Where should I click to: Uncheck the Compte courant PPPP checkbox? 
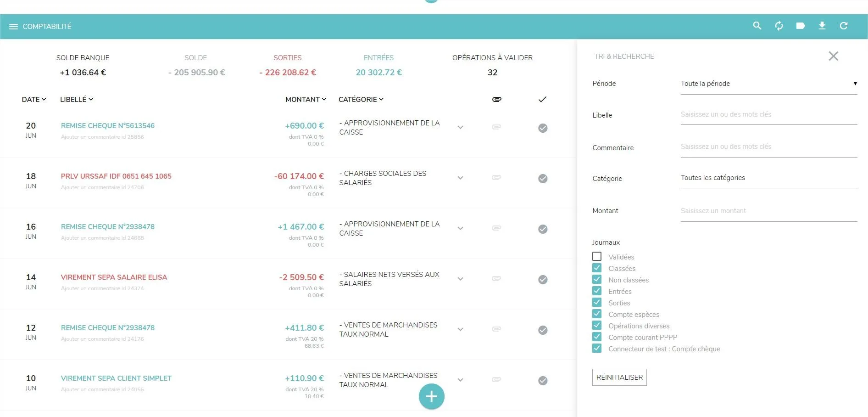tap(596, 337)
